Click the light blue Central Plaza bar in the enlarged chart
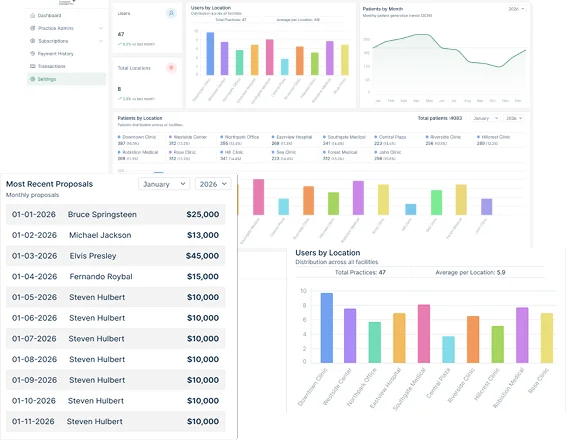566x440 pixels. point(448,350)
